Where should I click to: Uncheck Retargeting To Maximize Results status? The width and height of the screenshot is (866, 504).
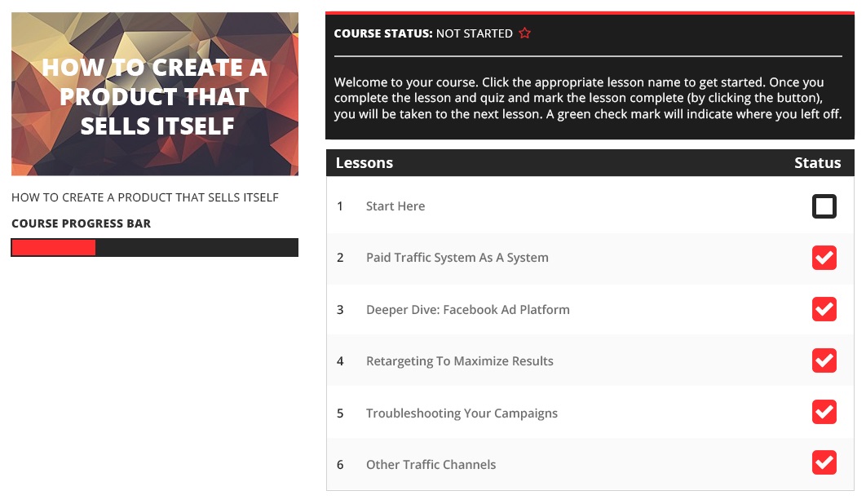824,360
